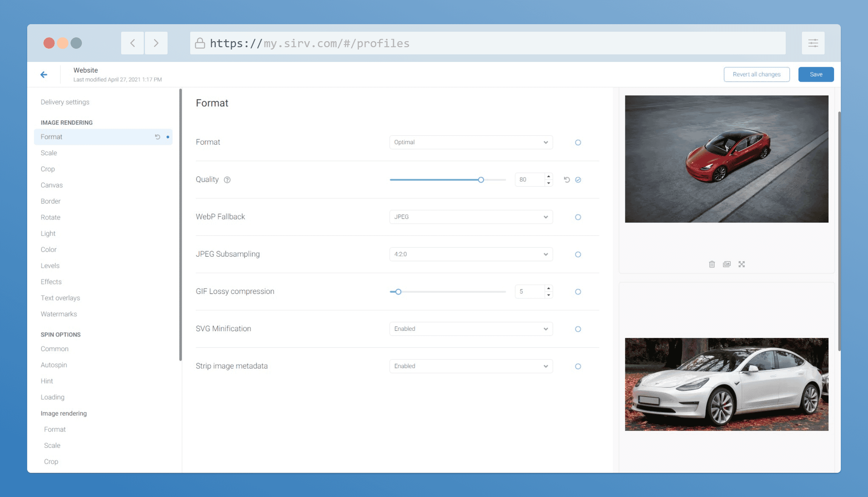The height and width of the screenshot is (497, 868).
Task: Toggle the SVG Minification circle indicator
Action: (x=578, y=329)
